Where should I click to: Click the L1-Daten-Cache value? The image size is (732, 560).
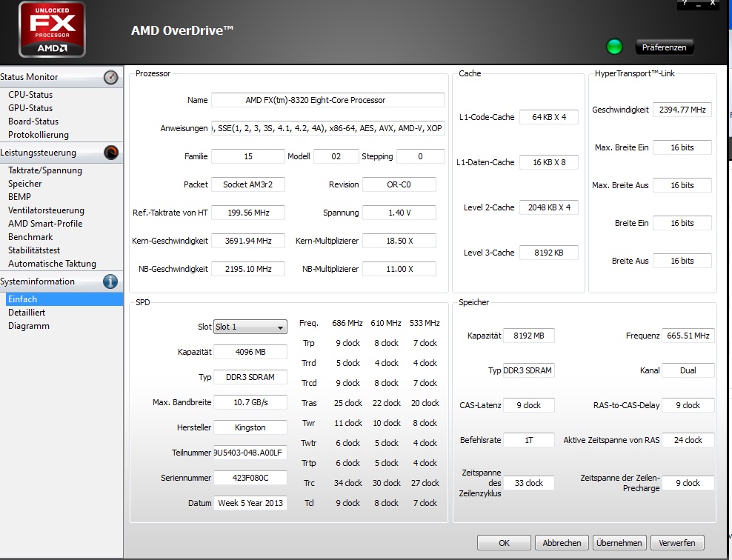click(549, 162)
